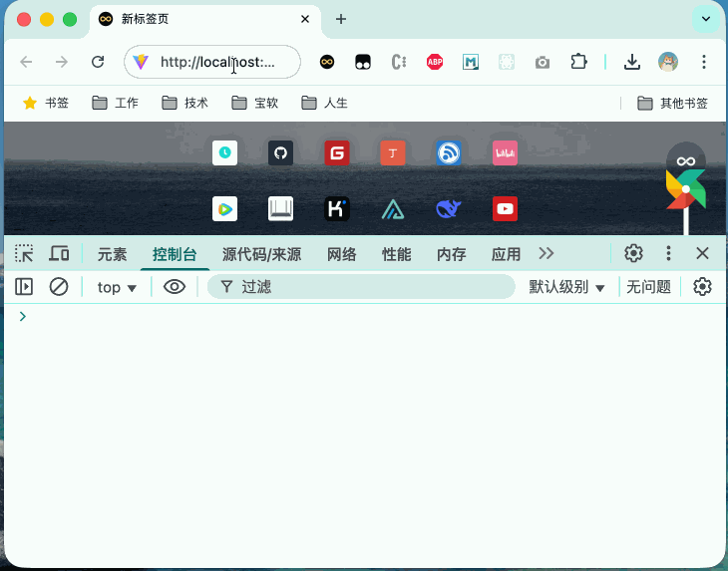Switch to the 元素 tab

pyautogui.click(x=112, y=254)
